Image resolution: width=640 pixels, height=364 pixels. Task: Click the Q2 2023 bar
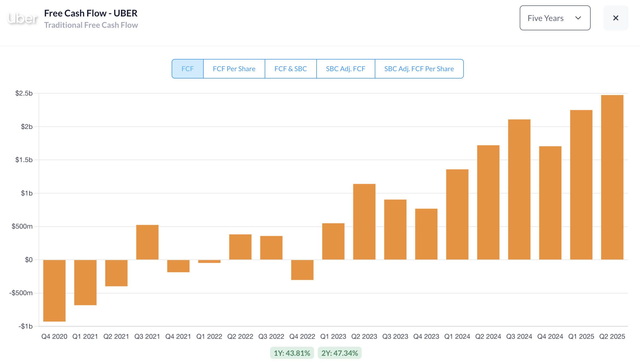point(364,222)
